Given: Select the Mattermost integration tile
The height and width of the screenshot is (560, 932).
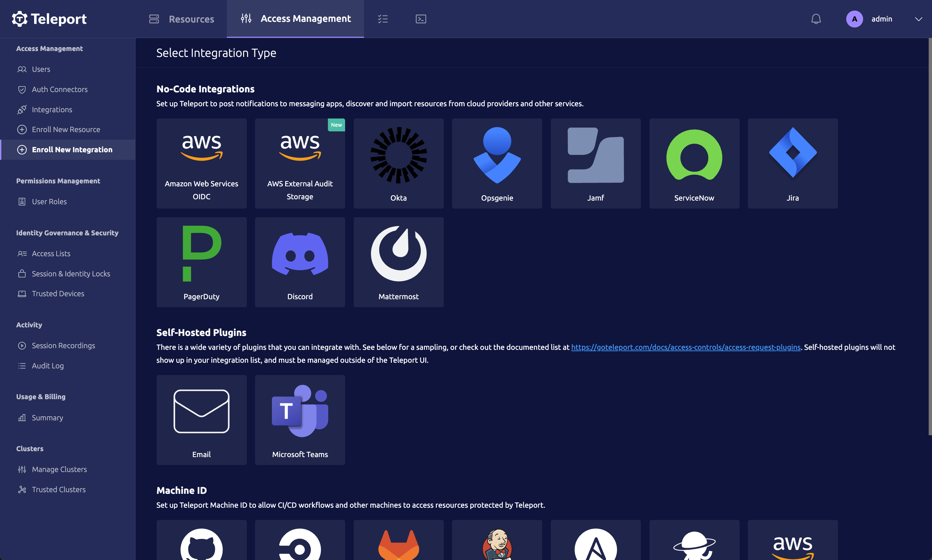Looking at the screenshot, I should tap(398, 262).
